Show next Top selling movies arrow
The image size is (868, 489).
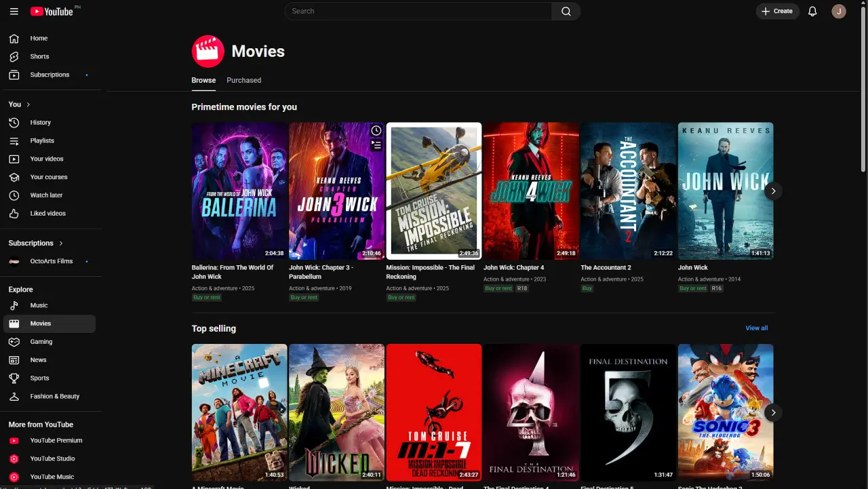(x=773, y=412)
